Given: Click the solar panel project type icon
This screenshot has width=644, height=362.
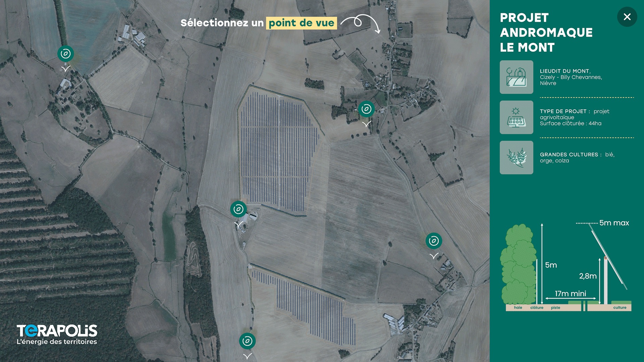Looking at the screenshot, I should [x=516, y=117].
